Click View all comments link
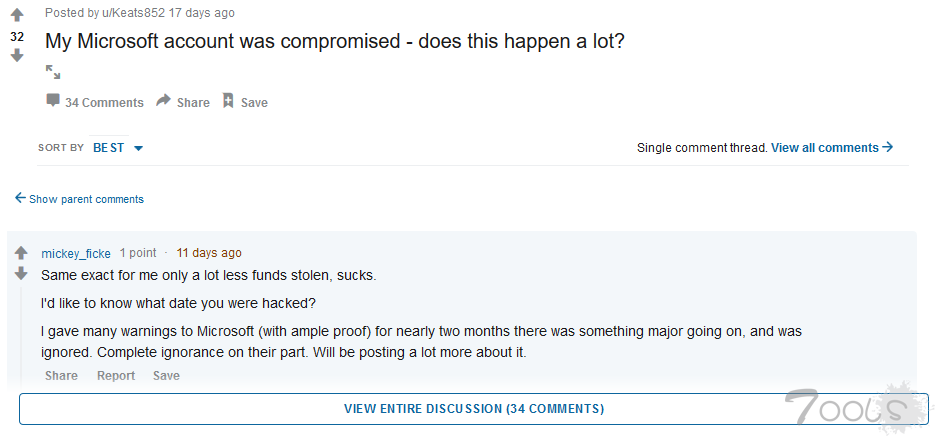This screenshot has width=940, height=441. (x=831, y=148)
